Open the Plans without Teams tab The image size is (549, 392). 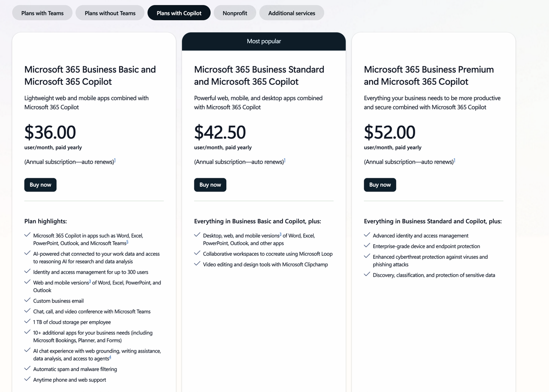click(110, 13)
